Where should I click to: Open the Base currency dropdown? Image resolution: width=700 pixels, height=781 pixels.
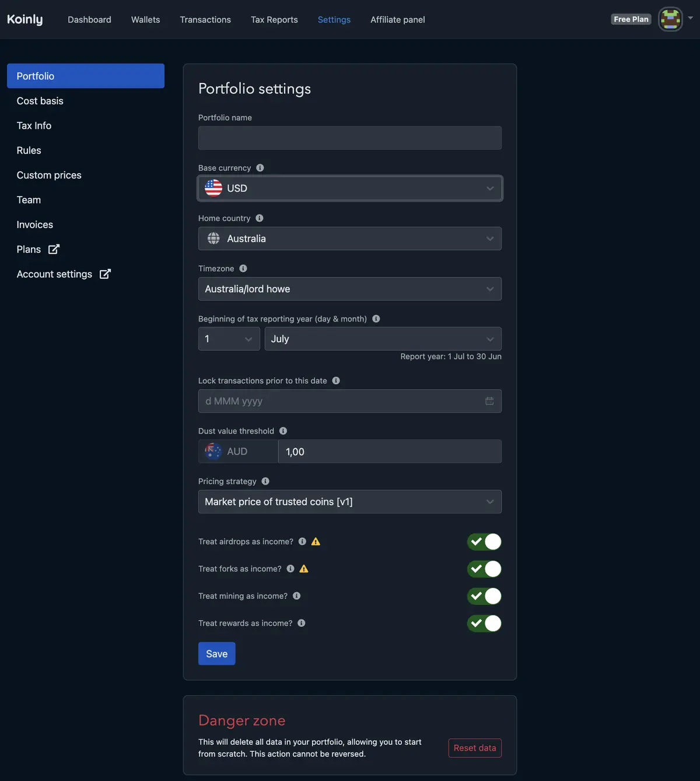pyautogui.click(x=349, y=188)
